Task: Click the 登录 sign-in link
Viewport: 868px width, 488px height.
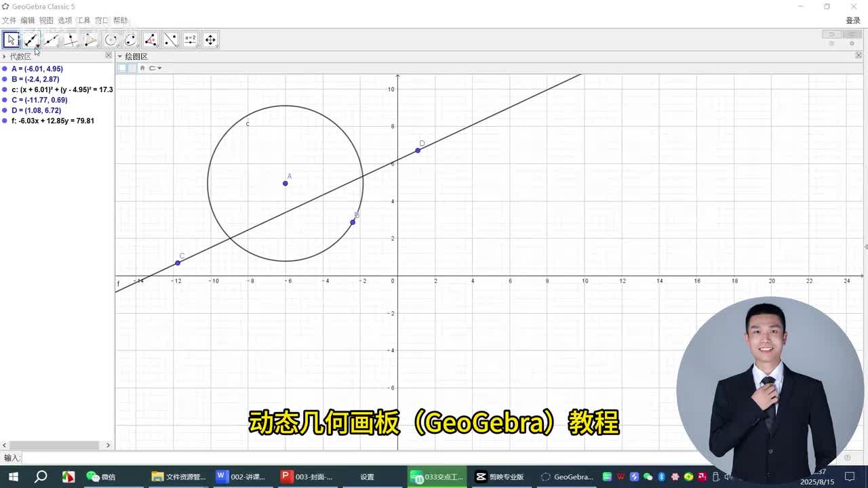Action: [853, 20]
